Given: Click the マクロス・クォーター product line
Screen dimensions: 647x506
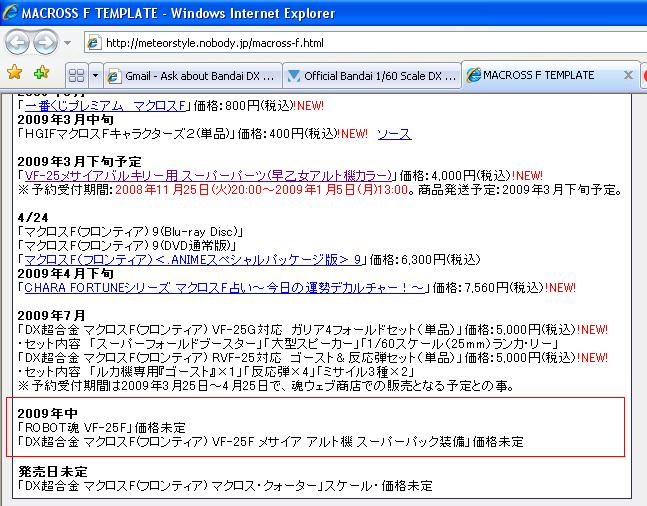Looking at the screenshot, I should (x=225, y=485).
